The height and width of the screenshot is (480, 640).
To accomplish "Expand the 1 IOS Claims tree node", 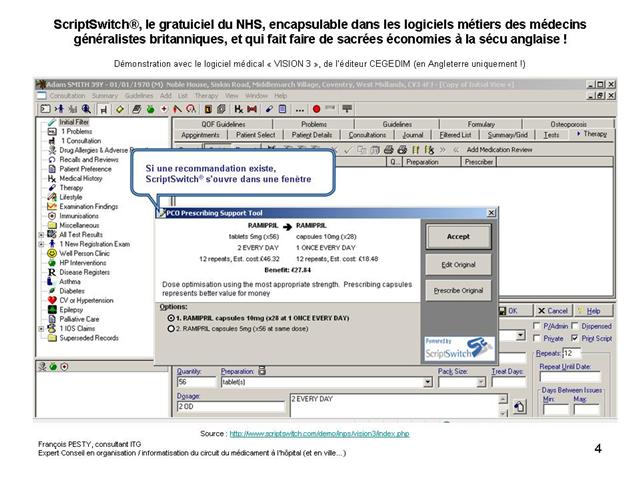I will tap(41, 329).
